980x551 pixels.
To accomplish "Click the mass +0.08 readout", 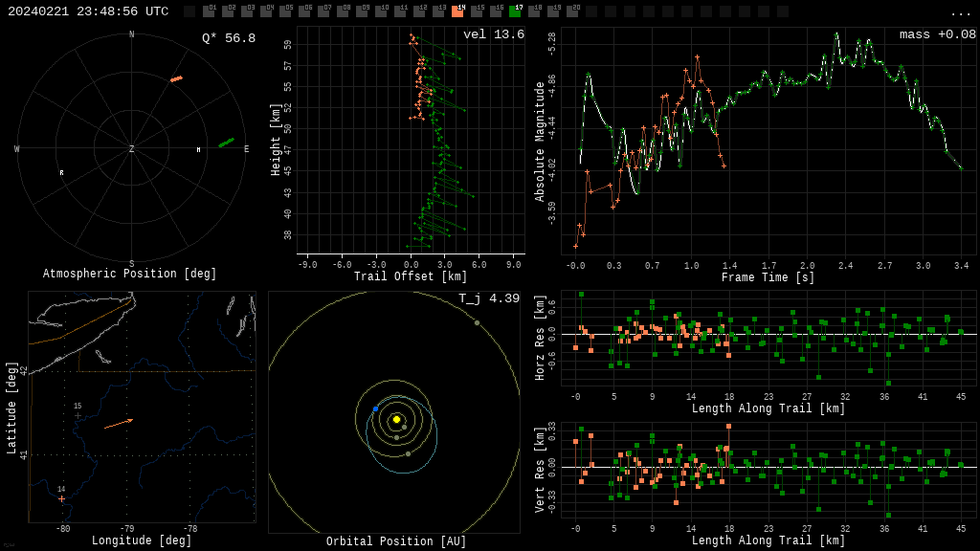I will (x=937, y=34).
